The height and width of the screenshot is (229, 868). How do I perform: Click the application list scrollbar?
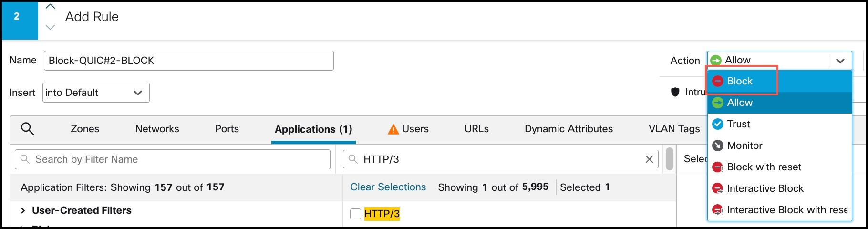[x=670, y=159]
